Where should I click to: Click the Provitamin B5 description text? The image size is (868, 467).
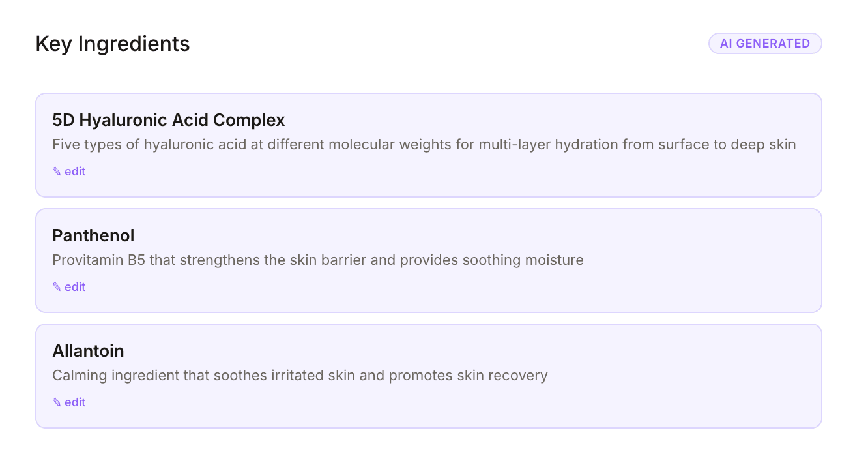[x=317, y=260]
